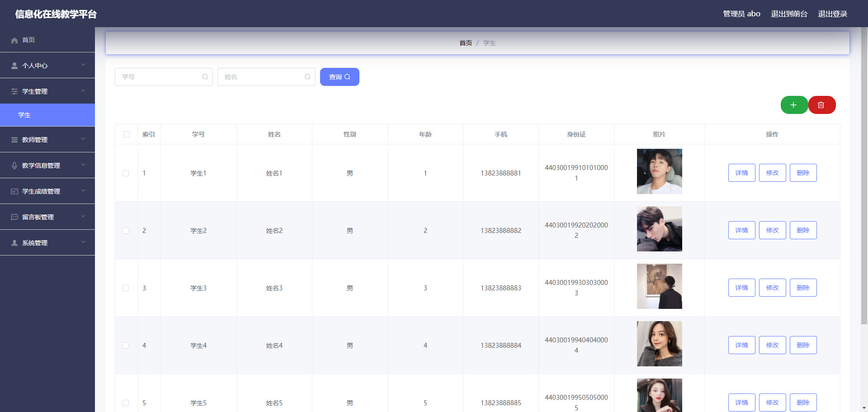The height and width of the screenshot is (412, 868).
Task: Click the 查询 search button
Action: [340, 77]
